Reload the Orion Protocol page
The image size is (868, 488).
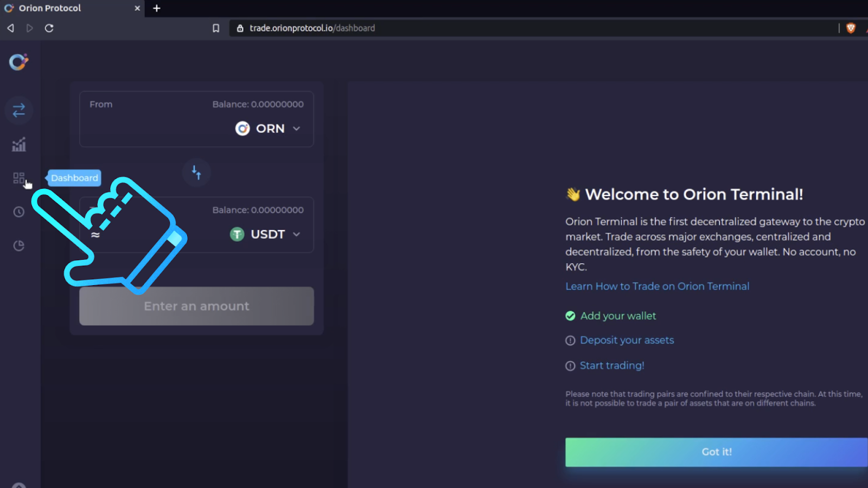49,28
